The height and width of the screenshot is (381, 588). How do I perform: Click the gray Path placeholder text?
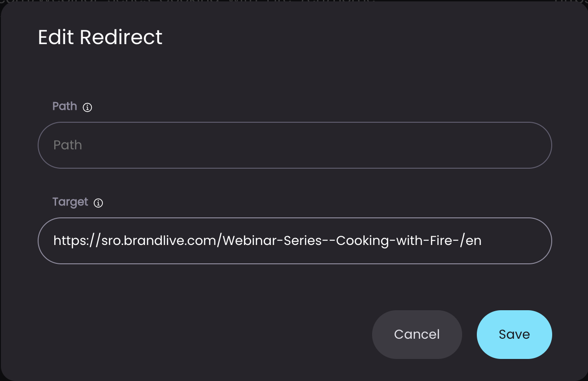pyautogui.click(x=68, y=145)
